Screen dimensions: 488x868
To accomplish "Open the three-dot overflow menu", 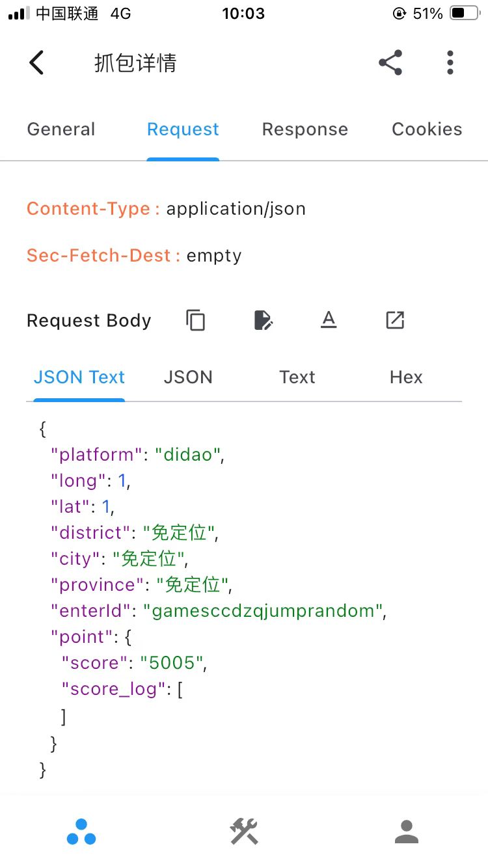I will (x=450, y=63).
